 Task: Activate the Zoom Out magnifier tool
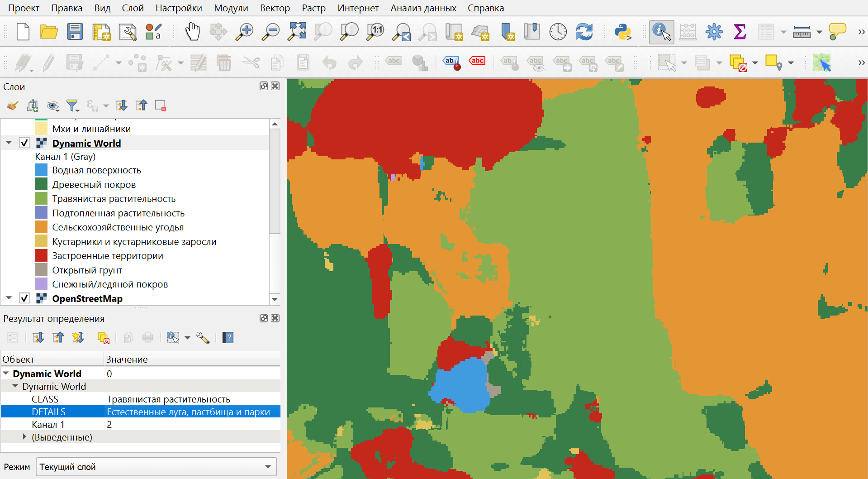point(271,32)
